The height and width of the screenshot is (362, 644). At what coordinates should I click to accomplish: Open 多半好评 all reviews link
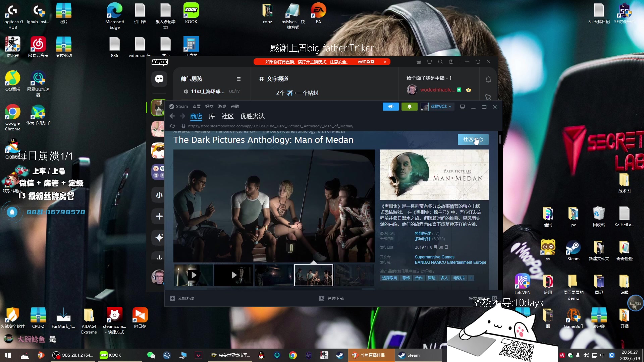tap(423, 239)
